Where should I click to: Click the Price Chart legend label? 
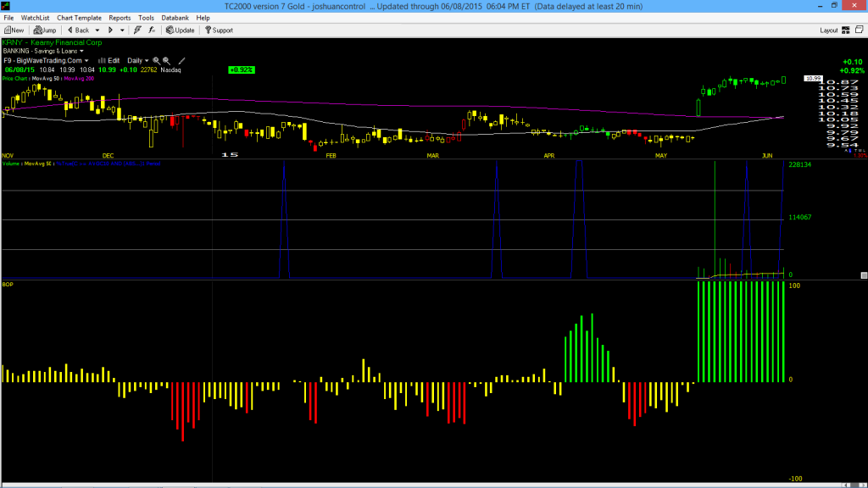point(15,79)
